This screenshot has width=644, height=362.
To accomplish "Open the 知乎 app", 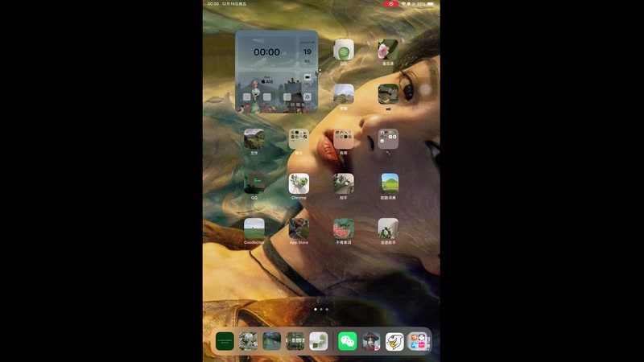I will click(x=344, y=183).
